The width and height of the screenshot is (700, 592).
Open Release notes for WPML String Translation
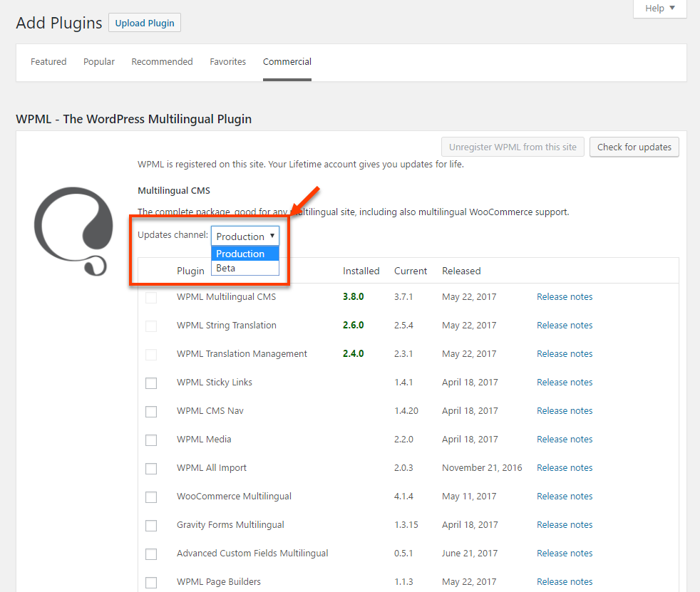565,326
